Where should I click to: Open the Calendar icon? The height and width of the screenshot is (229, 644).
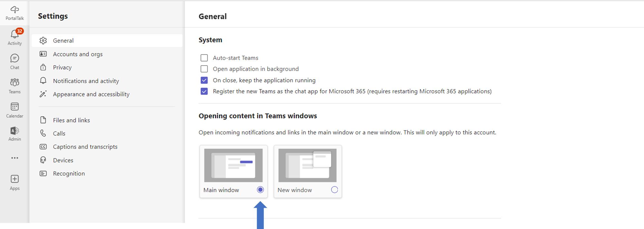14,110
